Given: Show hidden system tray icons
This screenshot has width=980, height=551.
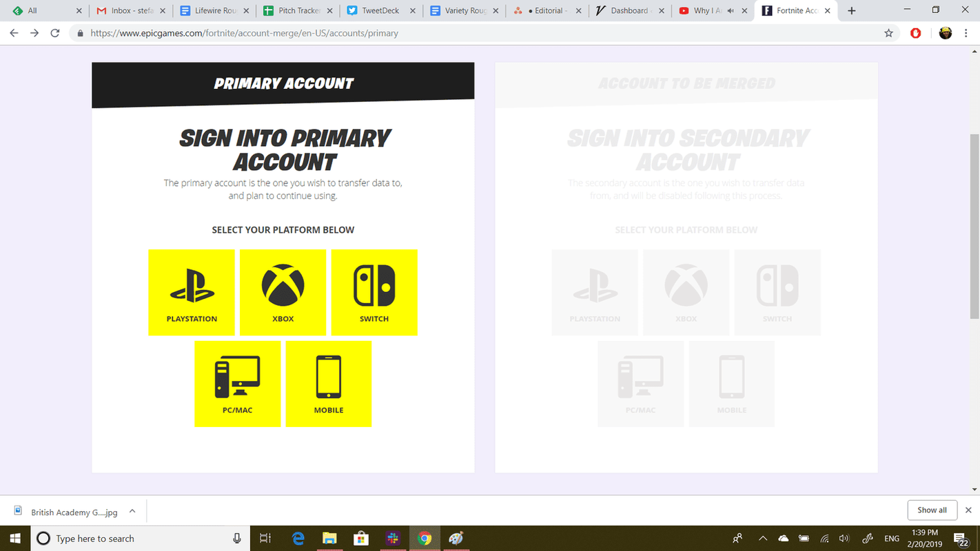Looking at the screenshot, I should coord(763,539).
